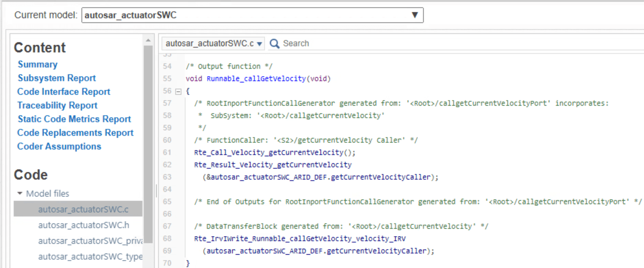Open the Subsystem Report link

pyautogui.click(x=57, y=78)
